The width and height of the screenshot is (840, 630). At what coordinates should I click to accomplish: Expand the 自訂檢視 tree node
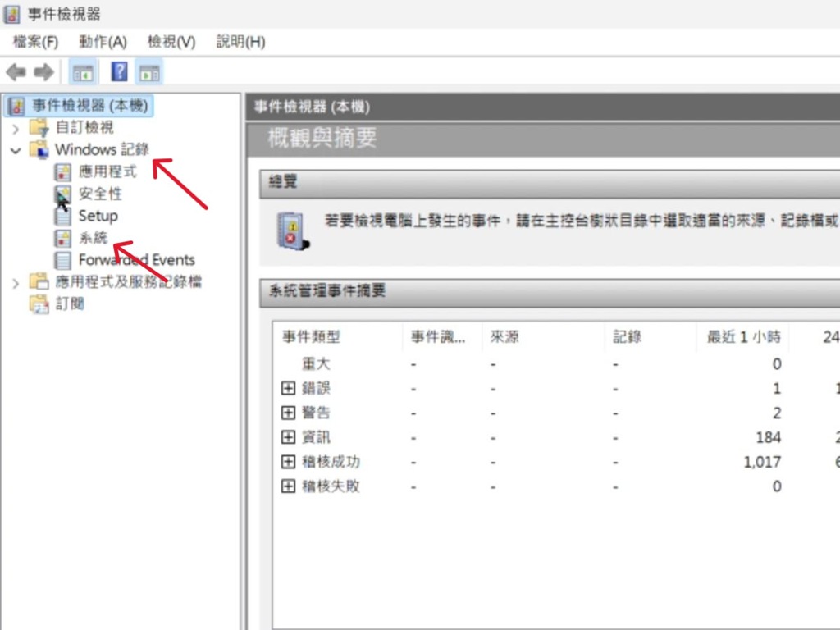click(x=16, y=129)
